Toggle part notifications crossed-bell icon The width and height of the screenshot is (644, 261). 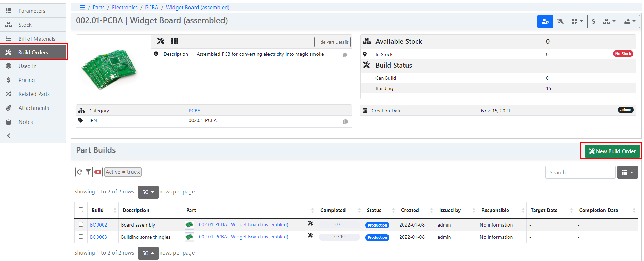[x=560, y=21]
